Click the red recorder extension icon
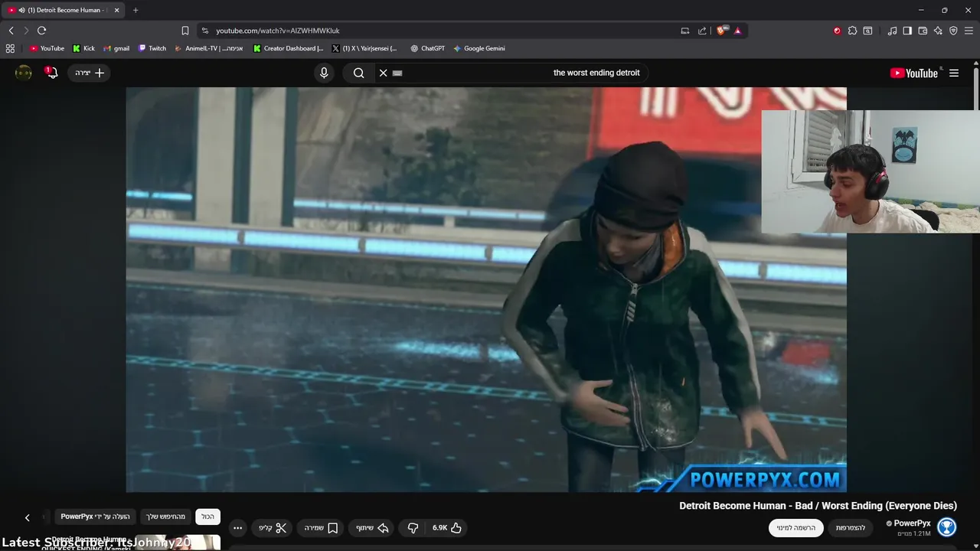980x551 pixels. 837,31
